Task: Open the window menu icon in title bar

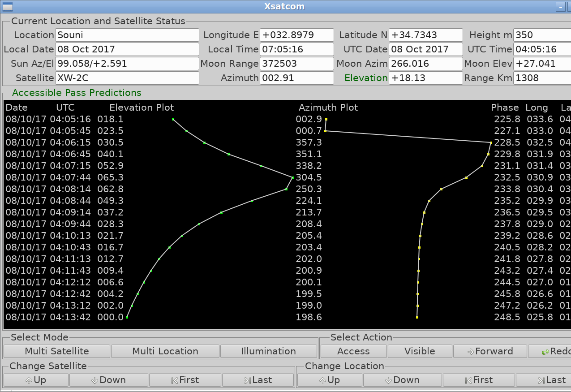Action: click(x=7, y=6)
